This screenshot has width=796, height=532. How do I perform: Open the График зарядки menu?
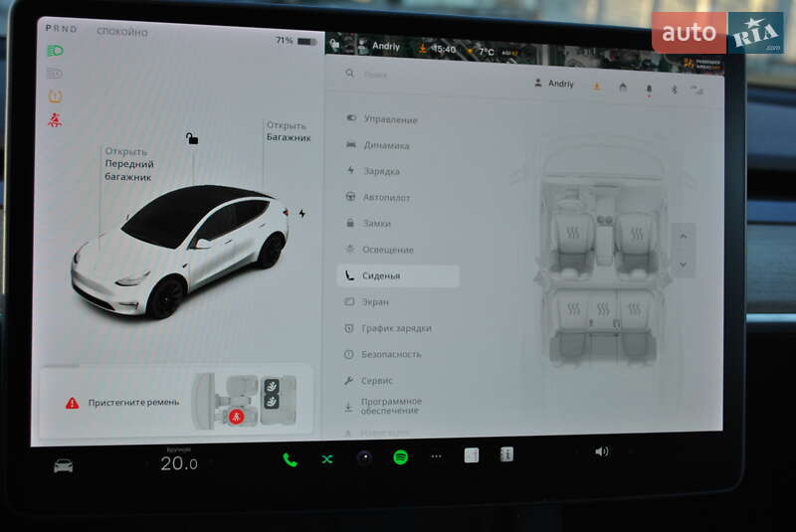coord(388,328)
